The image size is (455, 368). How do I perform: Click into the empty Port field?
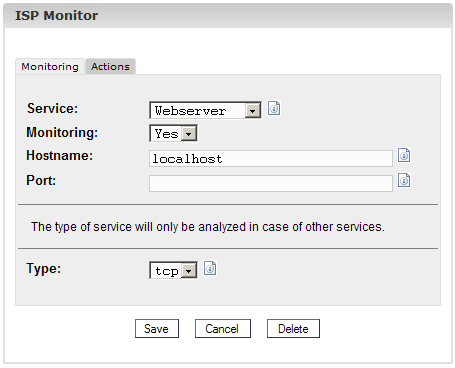[271, 183]
